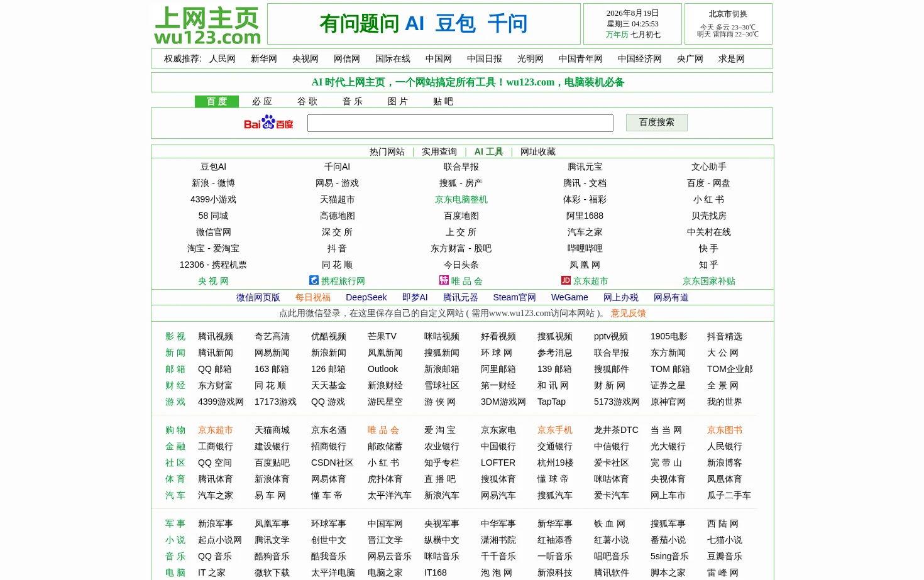Click the wu123.com site logo
The width and height of the screenshot is (924, 580).
pos(207,26)
